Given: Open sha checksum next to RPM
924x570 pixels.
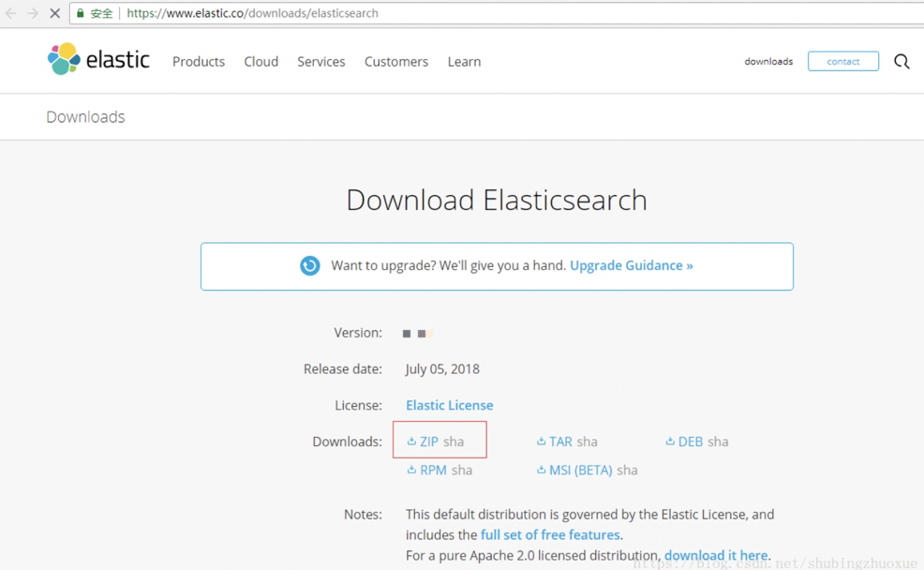Looking at the screenshot, I should [x=462, y=471].
